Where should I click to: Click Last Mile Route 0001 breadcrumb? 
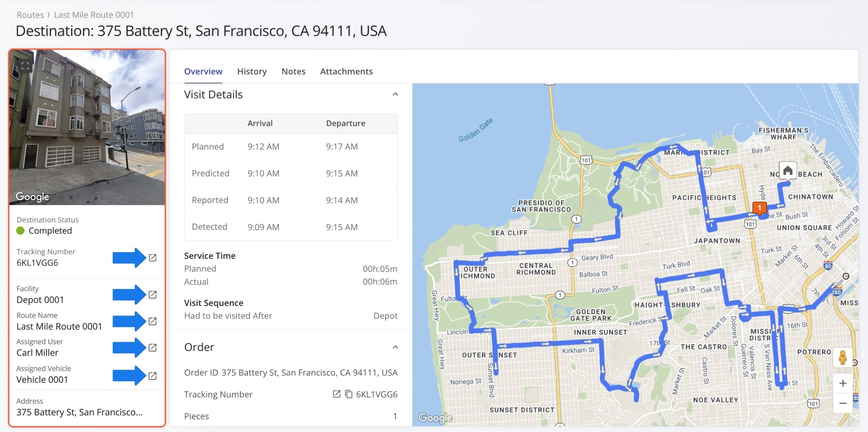coord(94,15)
